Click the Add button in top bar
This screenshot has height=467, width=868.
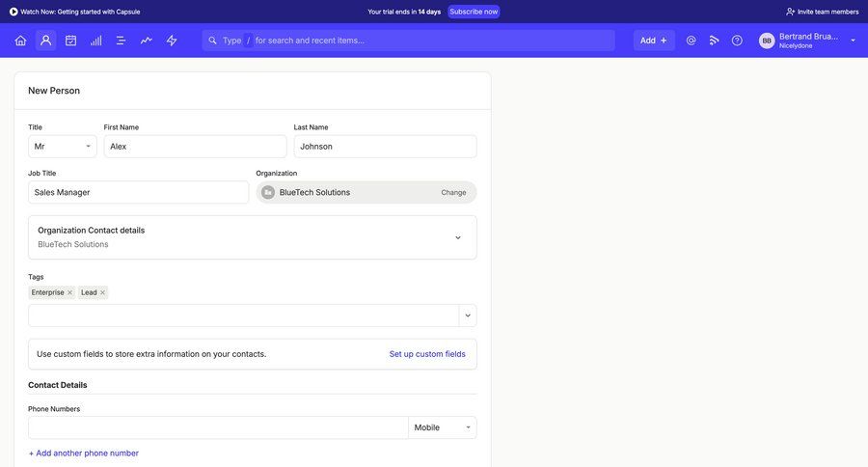[x=653, y=41]
